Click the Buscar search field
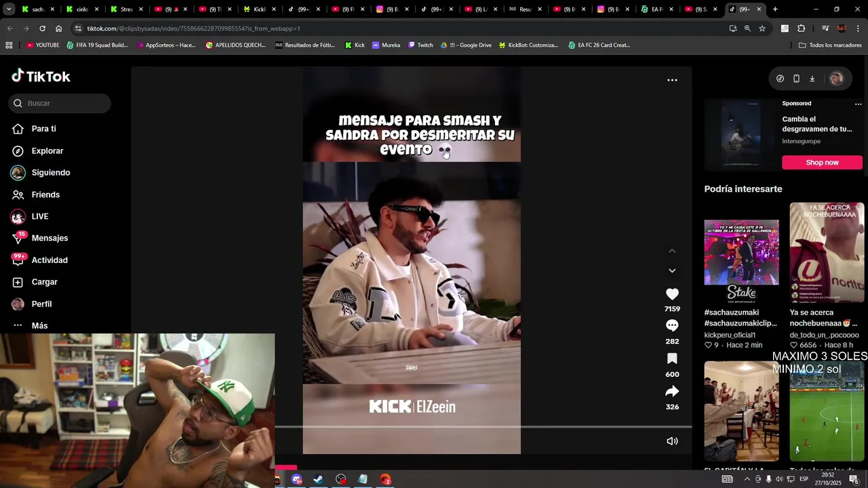Screen dimensions: 868x488 [60, 103]
